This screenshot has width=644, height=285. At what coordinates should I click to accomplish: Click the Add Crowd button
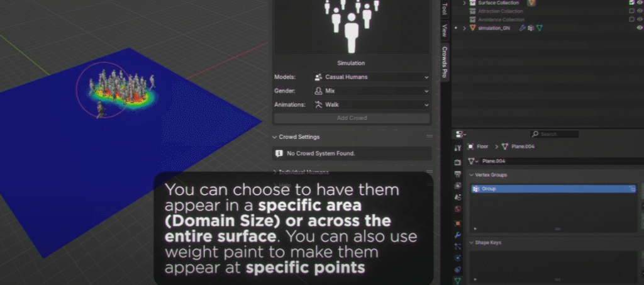click(352, 118)
